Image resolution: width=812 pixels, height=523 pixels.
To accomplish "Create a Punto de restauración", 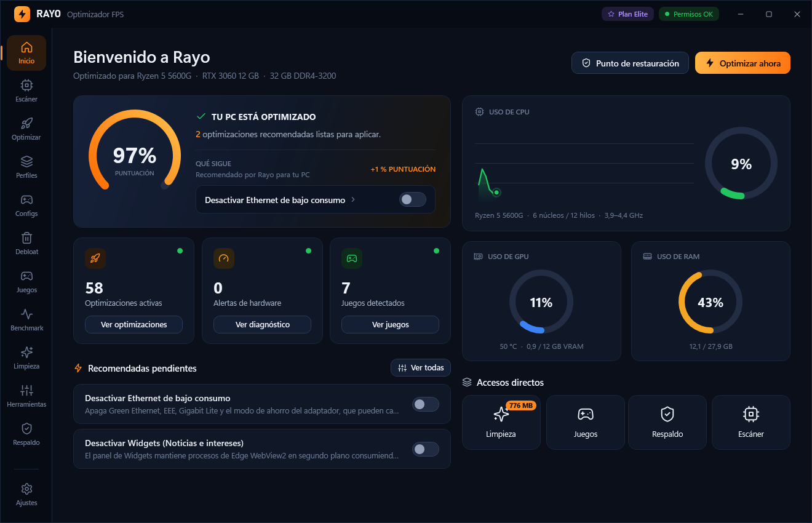I will (630, 63).
